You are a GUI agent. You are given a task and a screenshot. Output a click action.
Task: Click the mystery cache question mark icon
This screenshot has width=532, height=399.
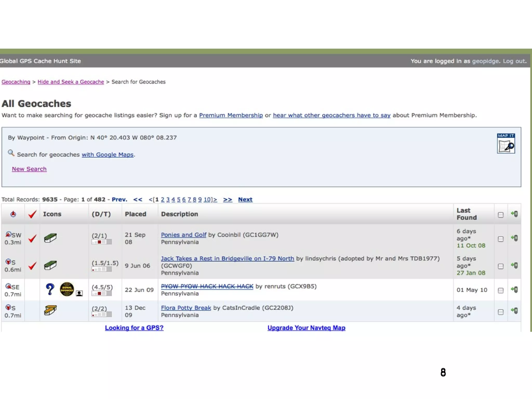50,289
